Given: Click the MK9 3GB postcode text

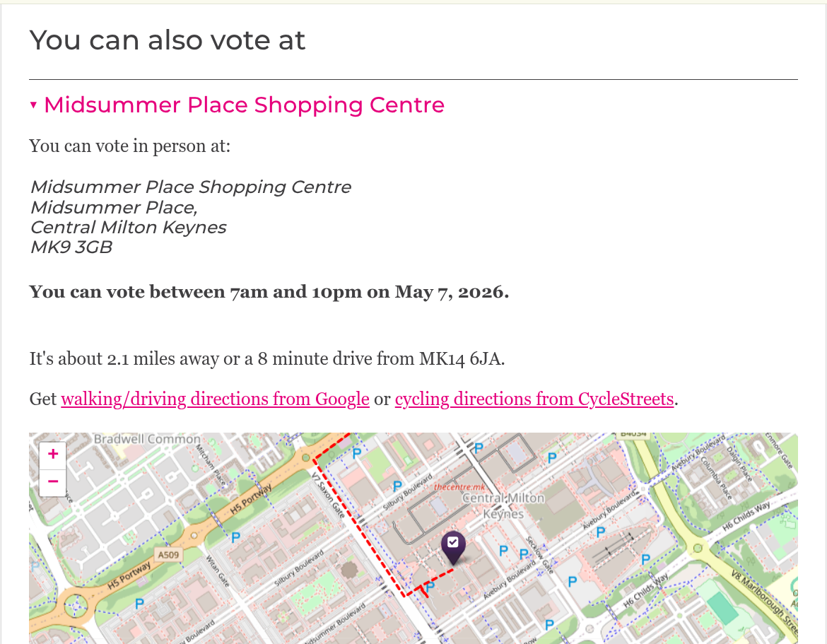Looking at the screenshot, I should click(71, 247).
